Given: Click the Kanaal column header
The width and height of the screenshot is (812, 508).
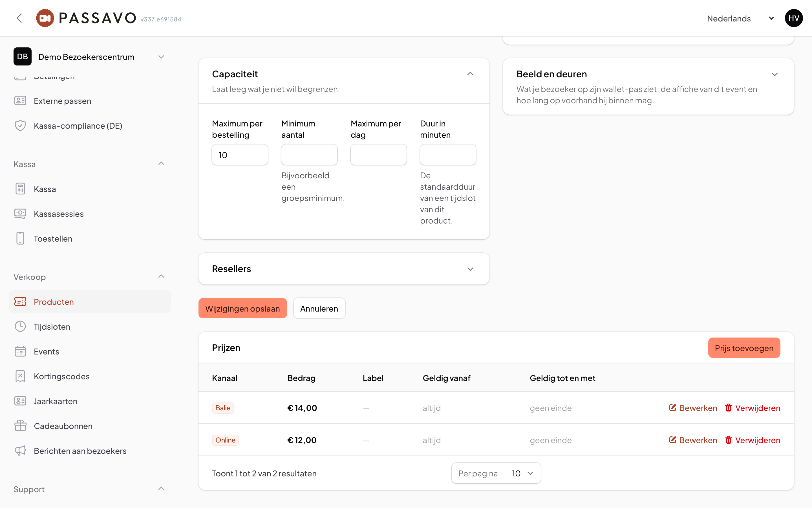Looking at the screenshot, I should pos(224,378).
